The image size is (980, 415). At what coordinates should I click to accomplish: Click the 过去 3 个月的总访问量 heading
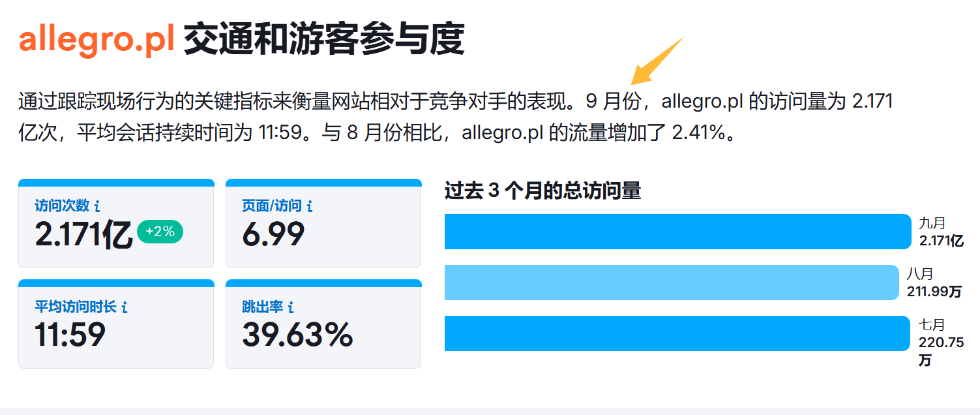pos(542,191)
